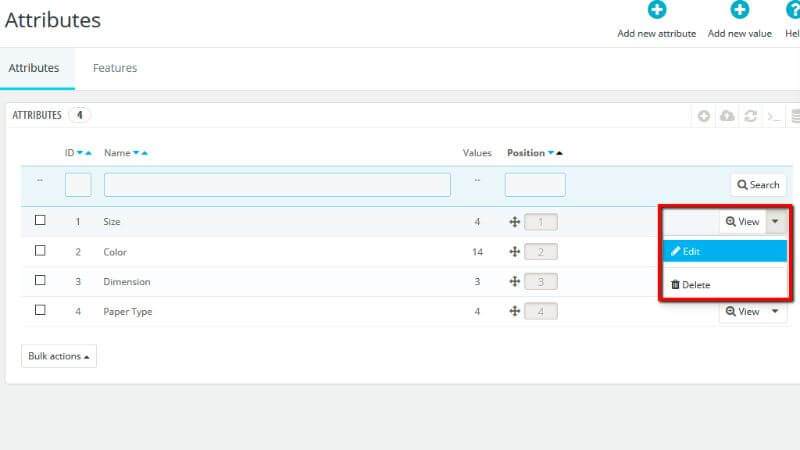Click the Add new value label
Screen dimensions: 800x450
click(739, 34)
